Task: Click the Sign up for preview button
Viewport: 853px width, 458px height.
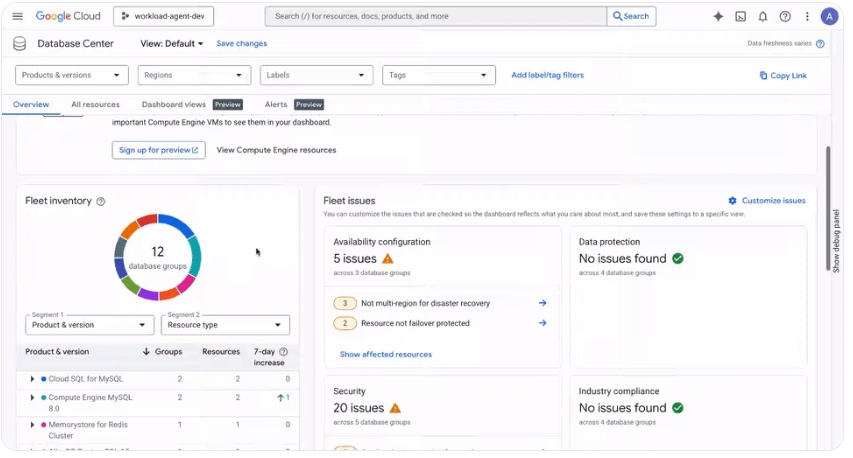Action: 158,150
